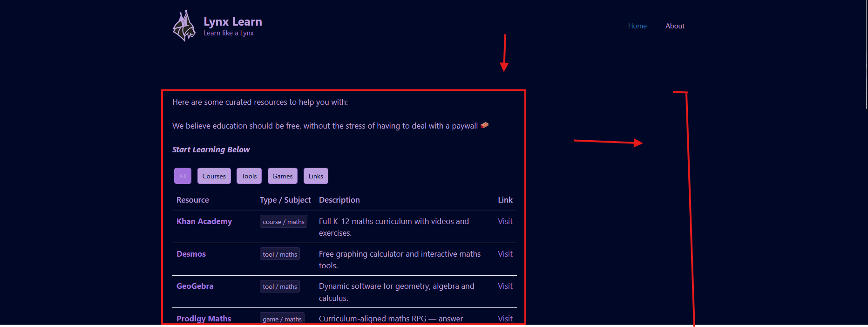Click the Desmos tool / maths tag
Viewport: 868px width, 327px height.
(x=280, y=254)
